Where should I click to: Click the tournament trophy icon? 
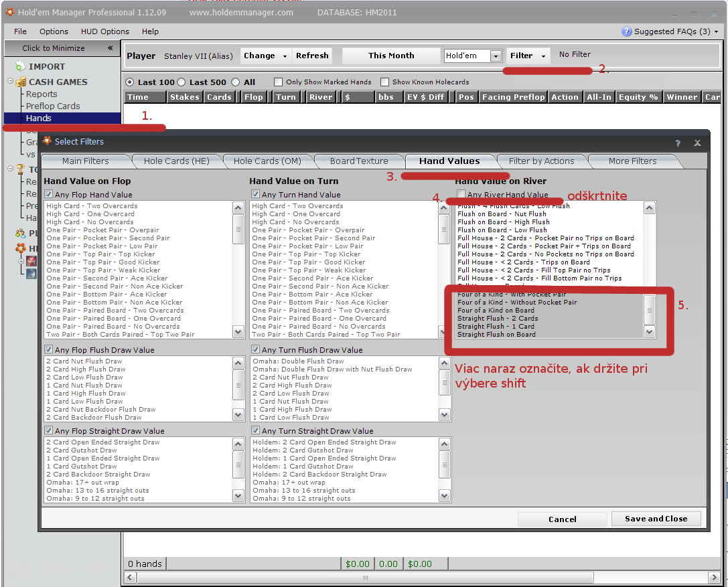pos(20,169)
